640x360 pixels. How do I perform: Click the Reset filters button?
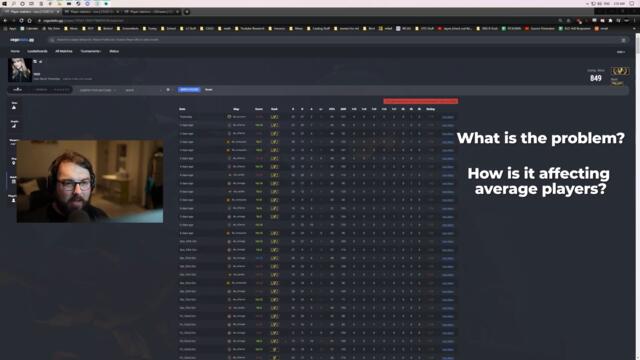pos(209,89)
